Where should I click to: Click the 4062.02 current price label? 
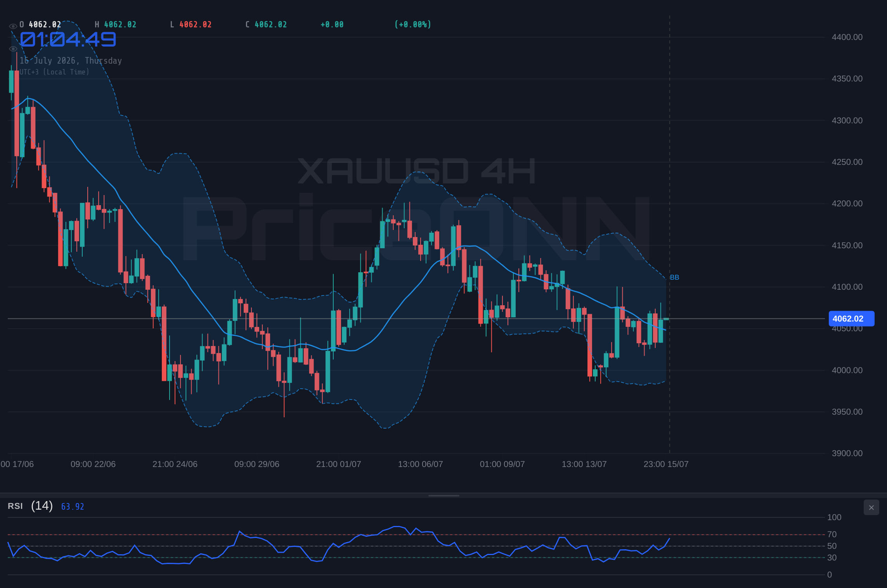coord(851,319)
